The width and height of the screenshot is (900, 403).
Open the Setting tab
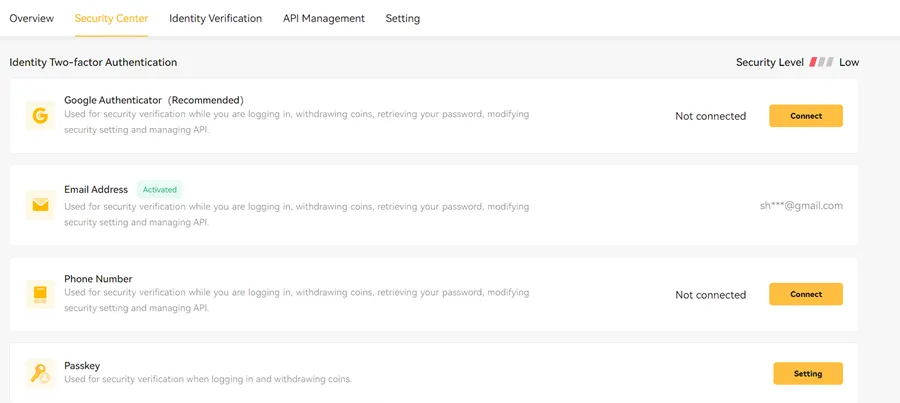(403, 18)
